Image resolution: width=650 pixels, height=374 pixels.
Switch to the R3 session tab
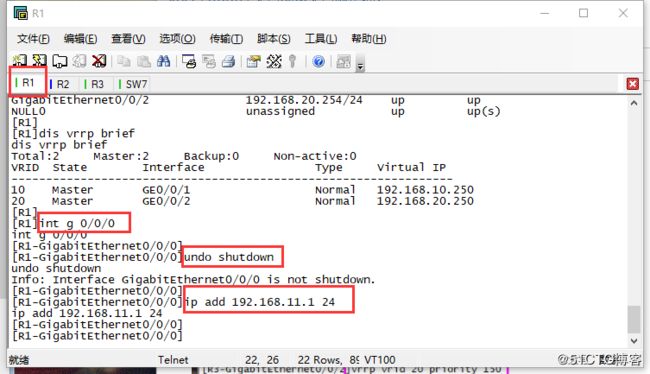click(97, 84)
